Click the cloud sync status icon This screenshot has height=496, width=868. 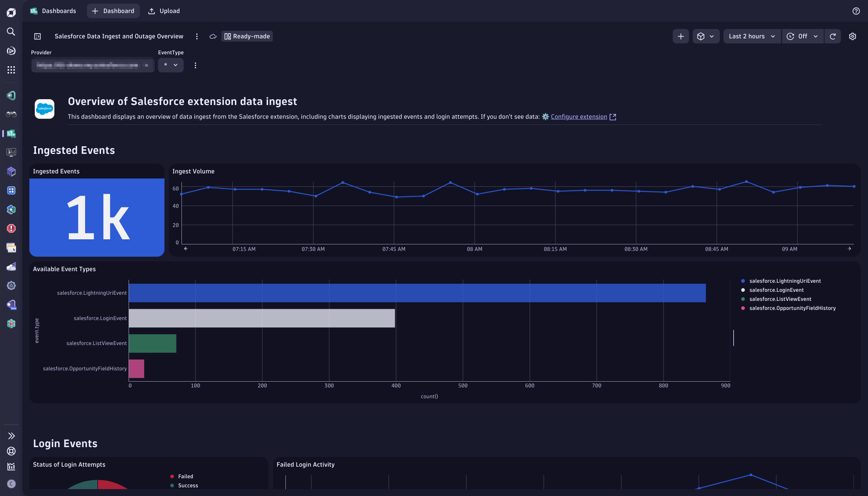[213, 36]
